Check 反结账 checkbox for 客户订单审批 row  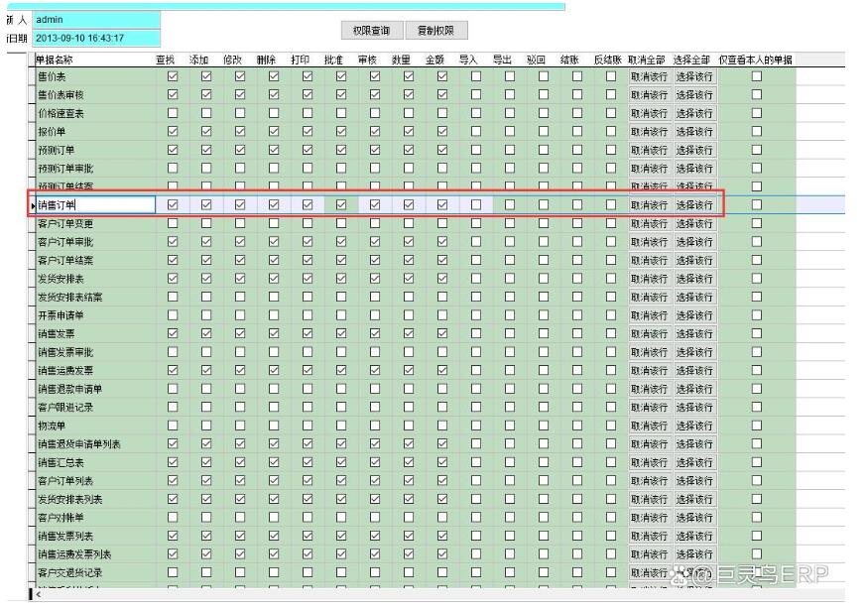tap(611, 242)
